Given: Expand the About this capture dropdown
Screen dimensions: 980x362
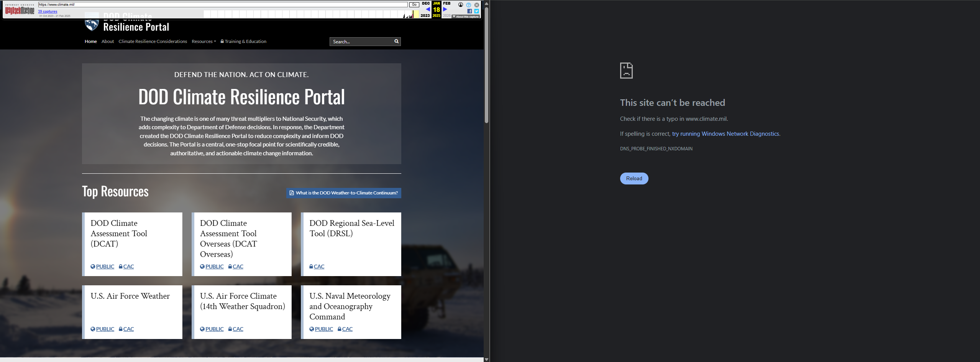Looking at the screenshot, I should 466,16.
